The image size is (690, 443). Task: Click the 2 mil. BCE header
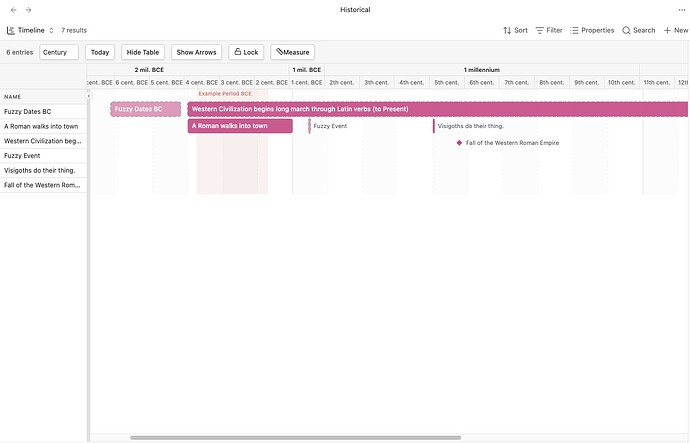(x=149, y=70)
